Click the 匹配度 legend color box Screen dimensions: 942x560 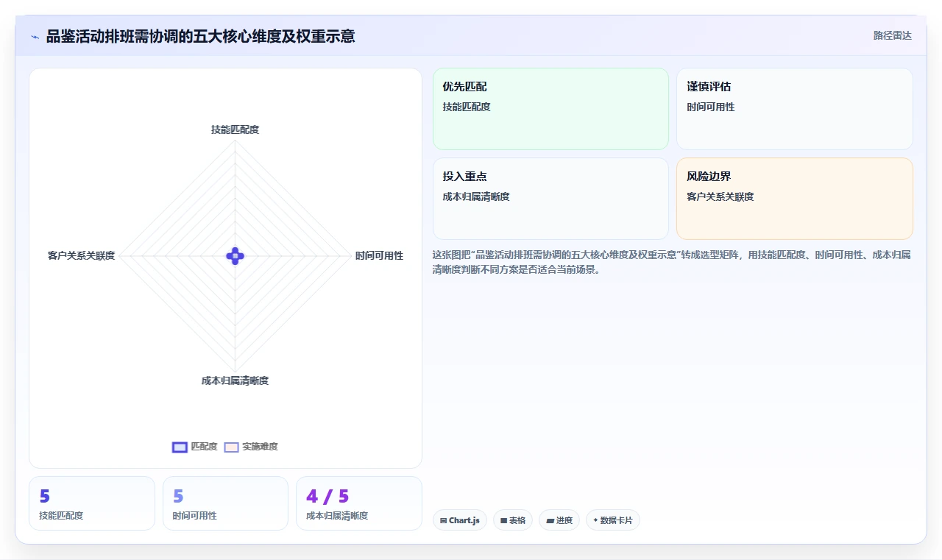(180, 447)
